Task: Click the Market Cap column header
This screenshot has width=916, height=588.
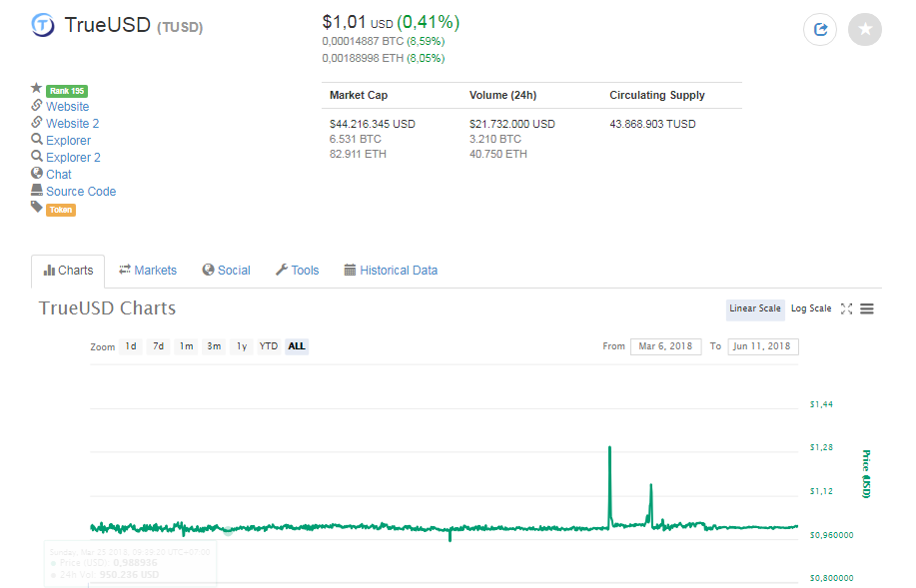Action: (x=358, y=95)
